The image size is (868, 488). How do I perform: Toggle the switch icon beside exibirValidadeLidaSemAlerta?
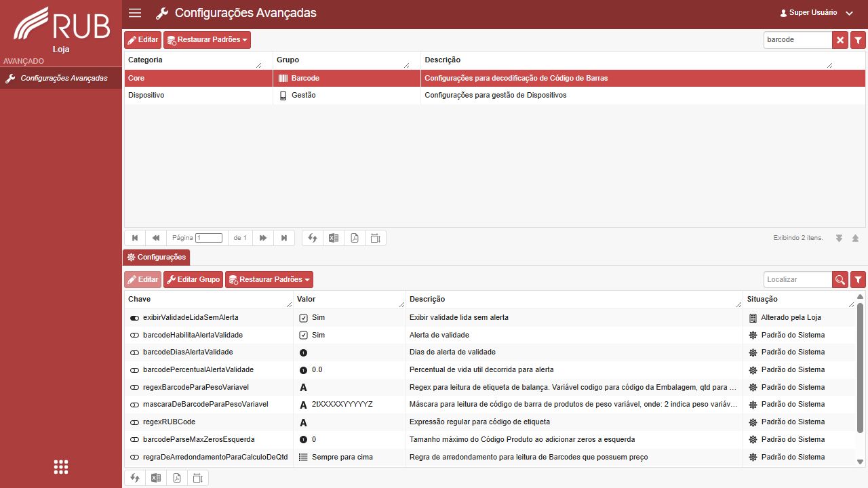134,318
